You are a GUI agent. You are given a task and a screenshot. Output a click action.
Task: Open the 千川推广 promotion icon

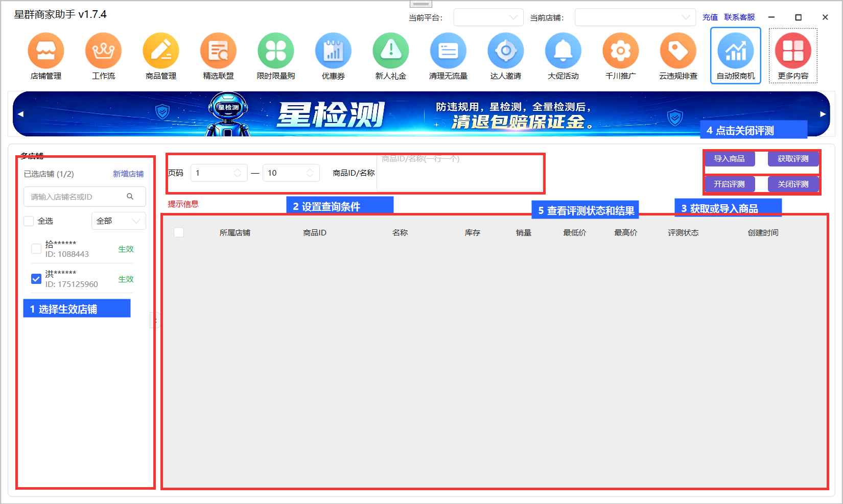[621, 51]
